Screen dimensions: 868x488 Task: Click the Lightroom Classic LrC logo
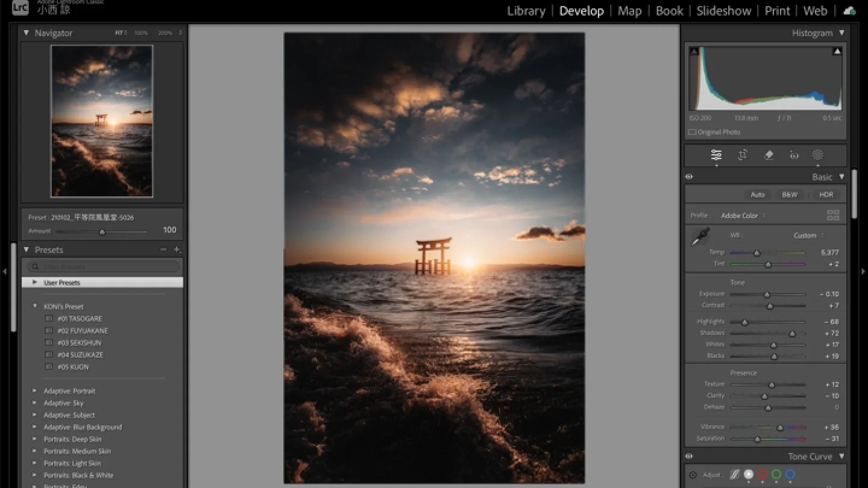20,7
